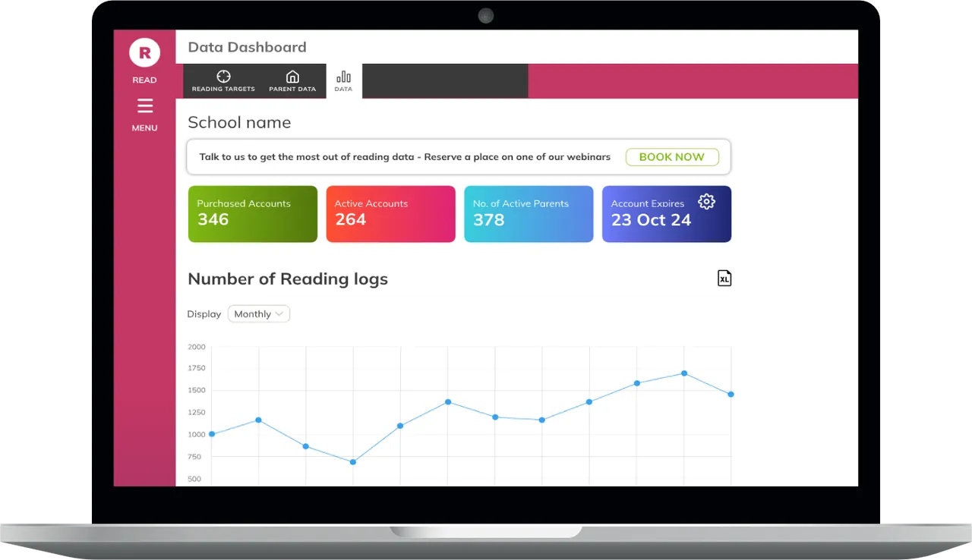972x560 pixels.
Task: Click the highest data point on chart
Action: click(684, 373)
